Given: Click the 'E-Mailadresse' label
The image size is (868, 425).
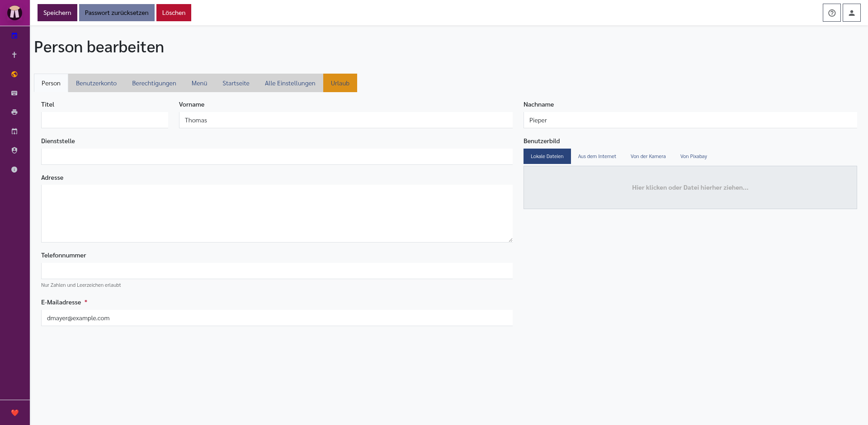Looking at the screenshot, I should pyautogui.click(x=61, y=302).
